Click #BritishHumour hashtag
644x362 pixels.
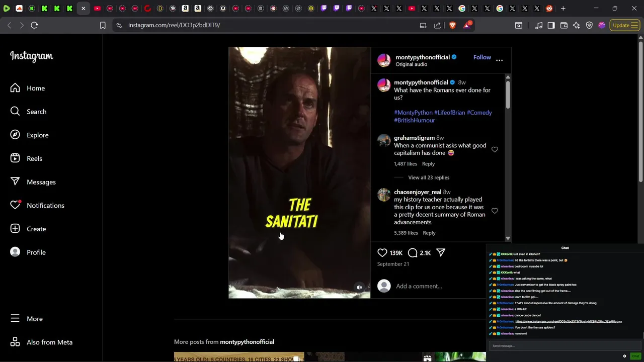[x=415, y=120]
